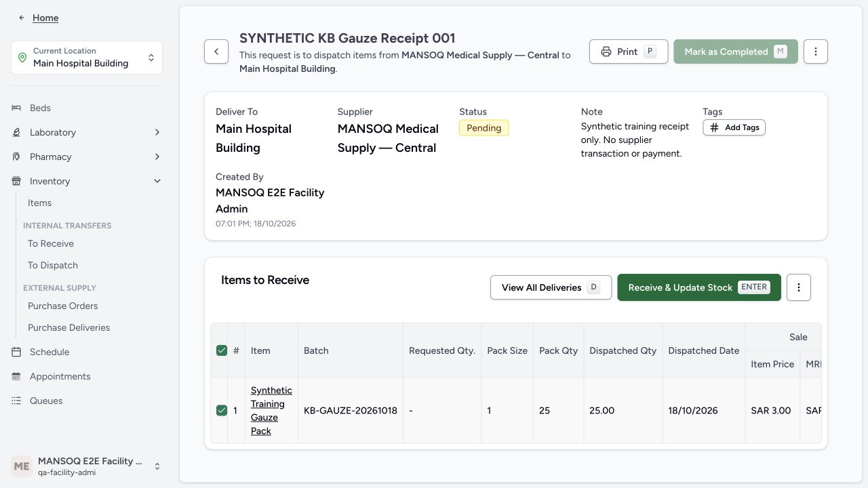Open Queues in the sidebar

46,401
